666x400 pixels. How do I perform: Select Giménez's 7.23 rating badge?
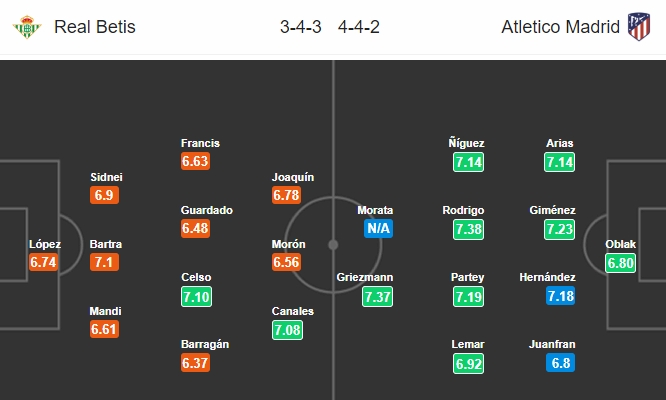coord(560,229)
